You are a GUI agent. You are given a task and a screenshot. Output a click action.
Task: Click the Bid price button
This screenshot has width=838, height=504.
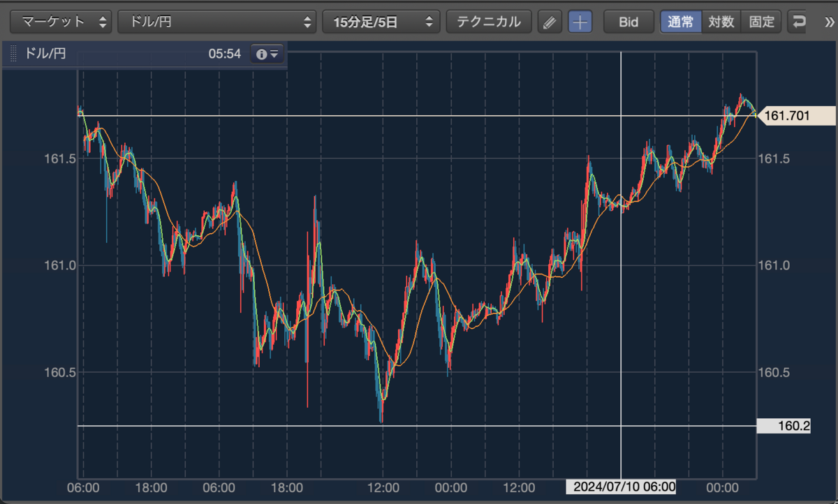tap(628, 22)
